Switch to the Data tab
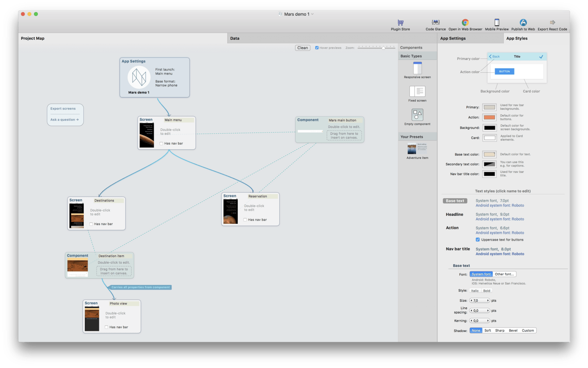 [x=235, y=38]
